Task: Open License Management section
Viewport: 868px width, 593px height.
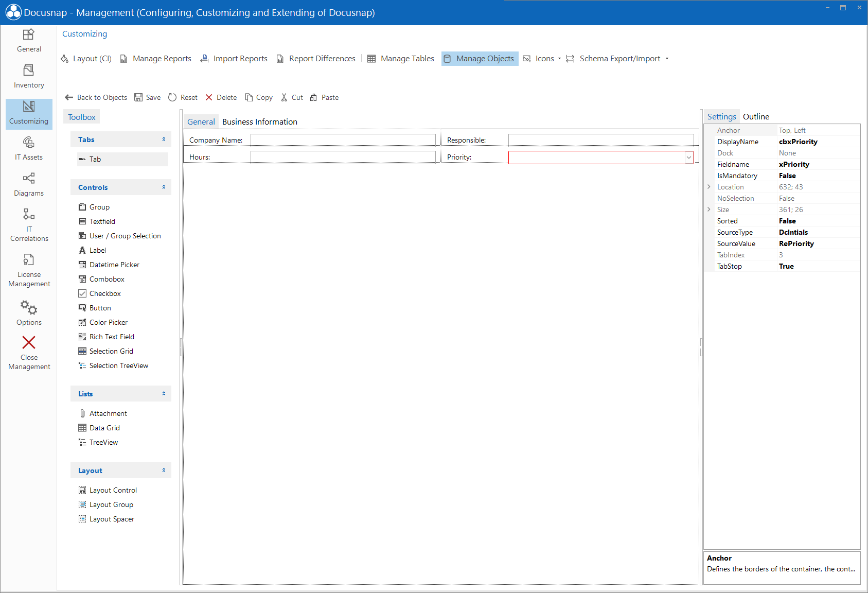Action: [x=29, y=270]
